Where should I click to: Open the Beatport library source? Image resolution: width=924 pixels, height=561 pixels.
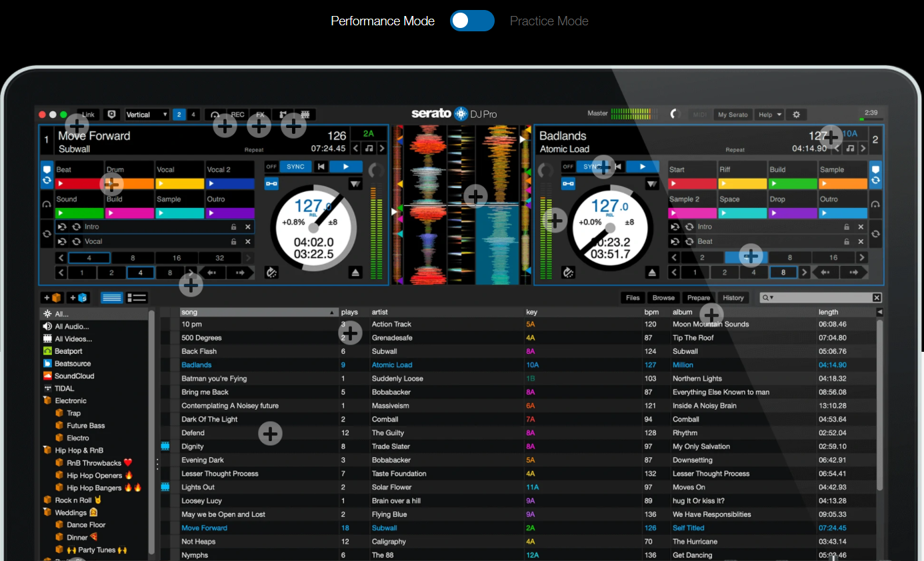(x=68, y=351)
